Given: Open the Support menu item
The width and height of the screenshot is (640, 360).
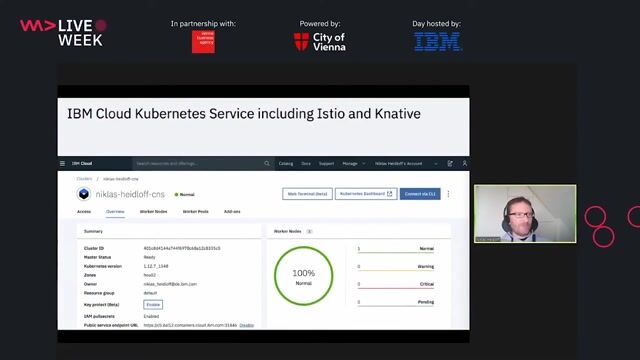Looking at the screenshot, I should click(326, 163).
